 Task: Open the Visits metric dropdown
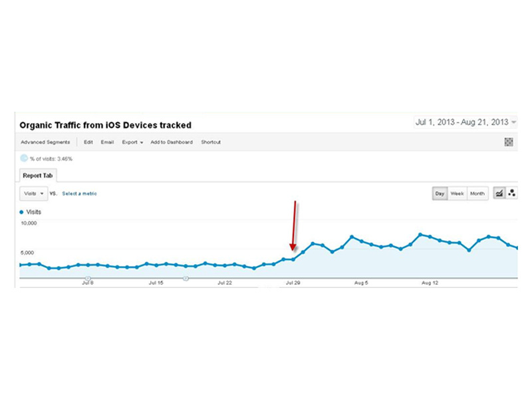pos(33,194)
